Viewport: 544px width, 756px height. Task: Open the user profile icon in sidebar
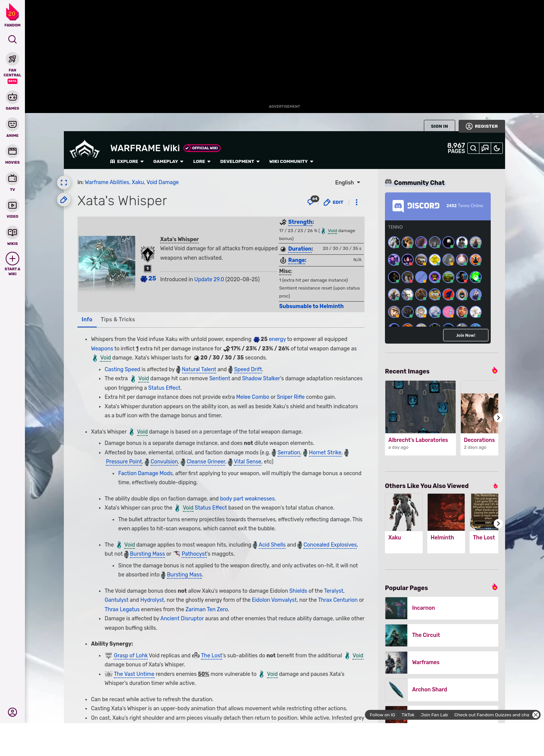[12, 712]
